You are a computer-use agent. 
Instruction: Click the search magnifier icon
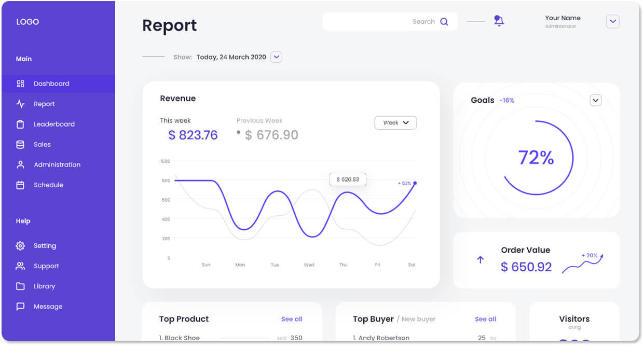click(x=444, y=22)
